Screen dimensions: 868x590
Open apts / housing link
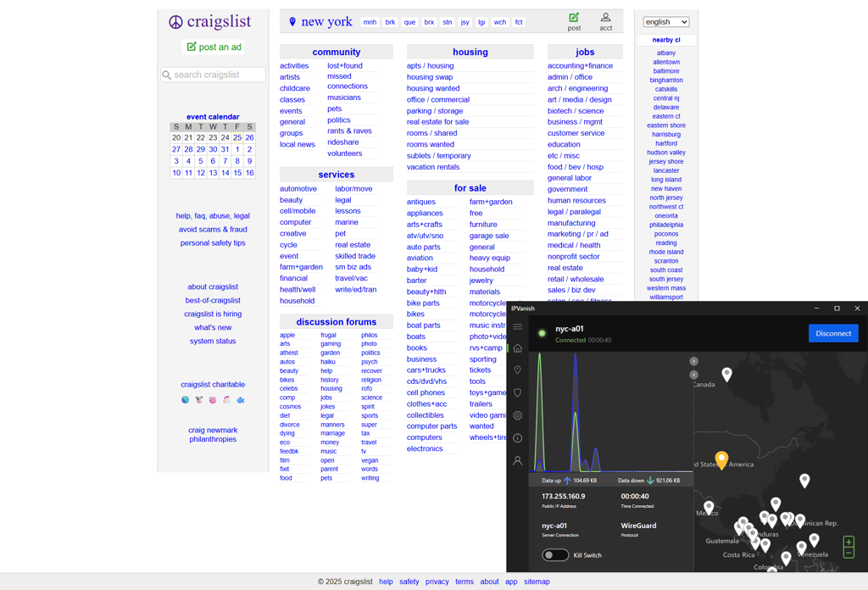tap(430, 65)
